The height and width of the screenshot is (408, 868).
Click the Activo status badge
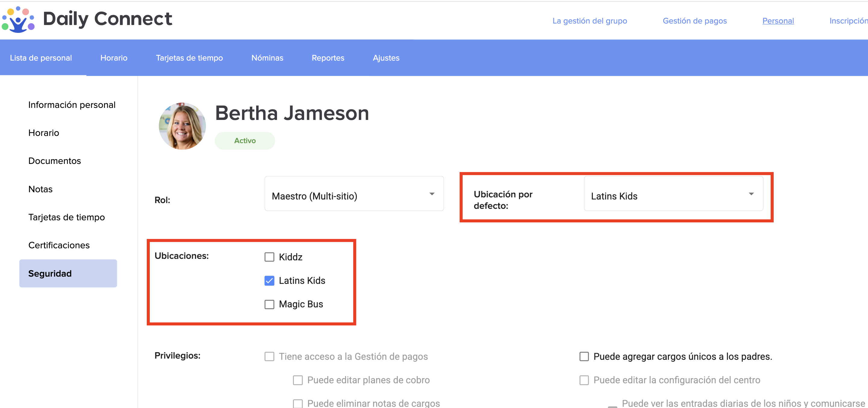tap(245, 141)
